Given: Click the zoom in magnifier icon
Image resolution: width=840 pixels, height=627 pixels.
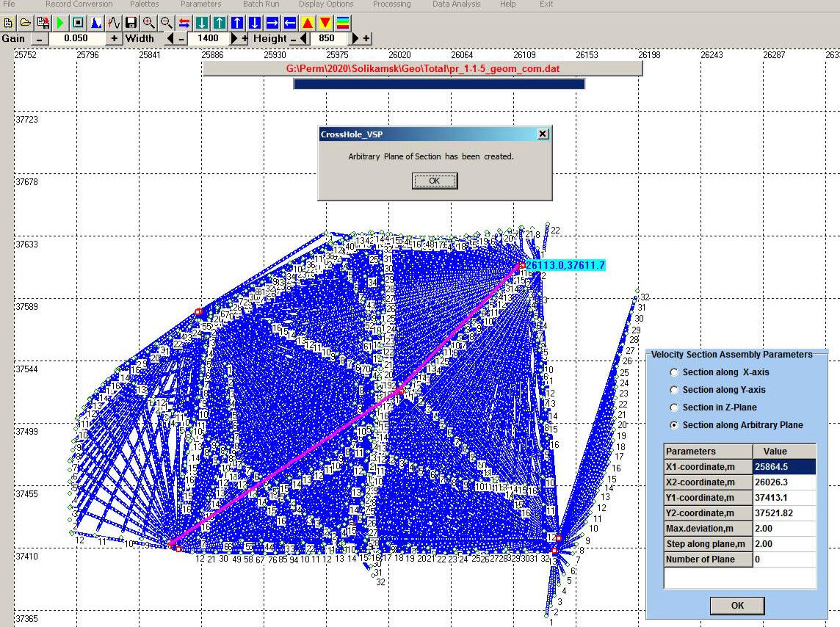Looking at the screenshot, I should click(x=149, y=23).
